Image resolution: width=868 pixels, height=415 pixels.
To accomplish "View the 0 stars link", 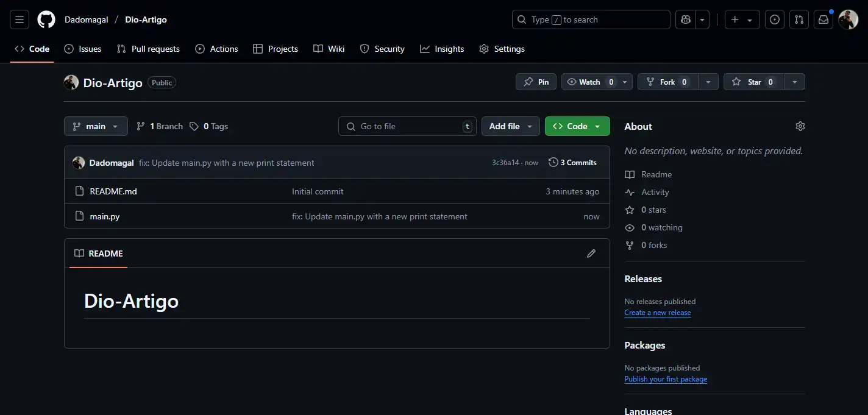I will point(646,210).
